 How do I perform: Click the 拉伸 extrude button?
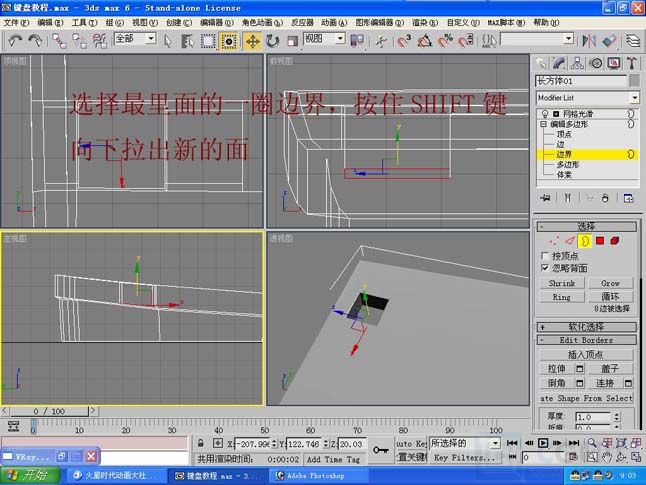coord(557,368)
